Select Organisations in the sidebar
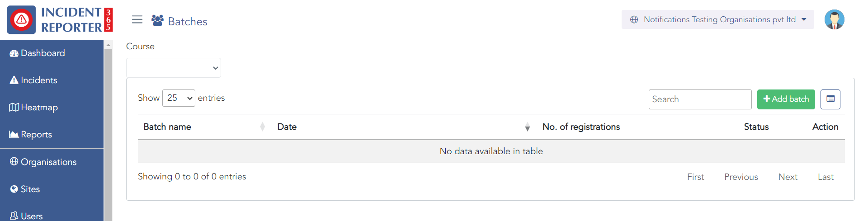The width and height of the screenshot is (868, 221). pos(48,162)
